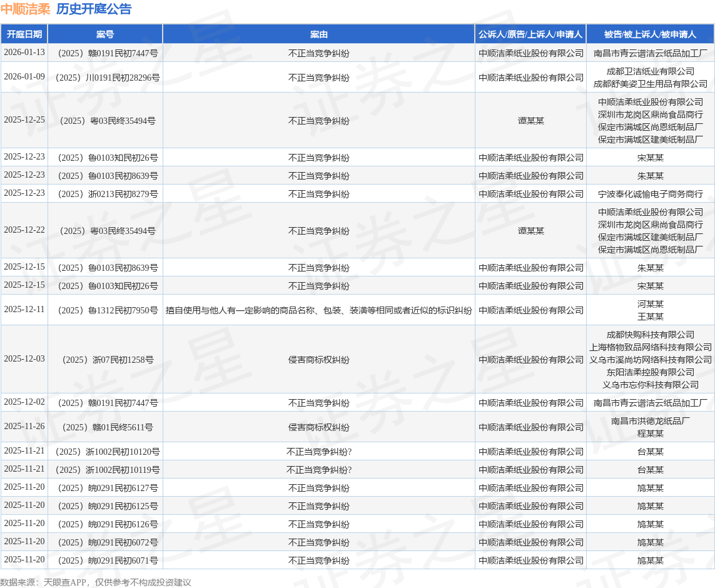
Task: Click the 擅自使用与他人有一定影响的商品名称 case cause
Action: 319,310
